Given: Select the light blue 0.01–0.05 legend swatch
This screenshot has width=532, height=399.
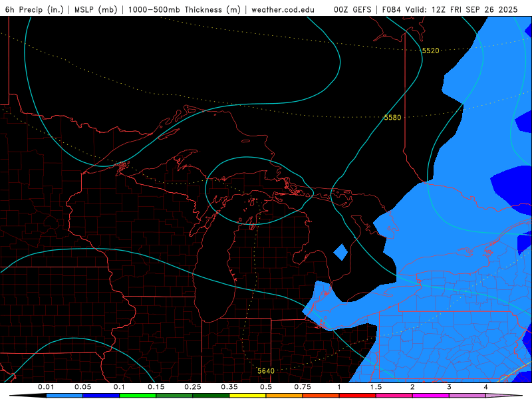Looking at the screenshot, I should click(x=65, y=396).
